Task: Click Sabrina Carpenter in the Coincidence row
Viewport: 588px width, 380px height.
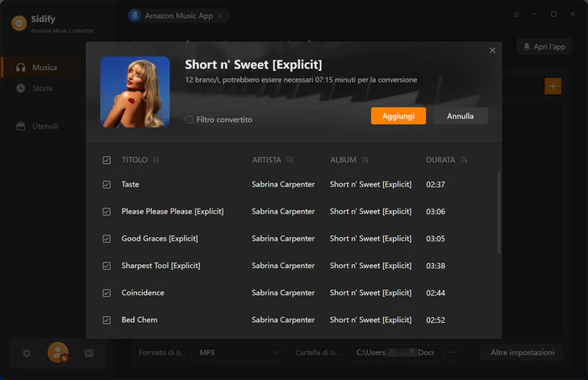Action: tap(283, 293)
